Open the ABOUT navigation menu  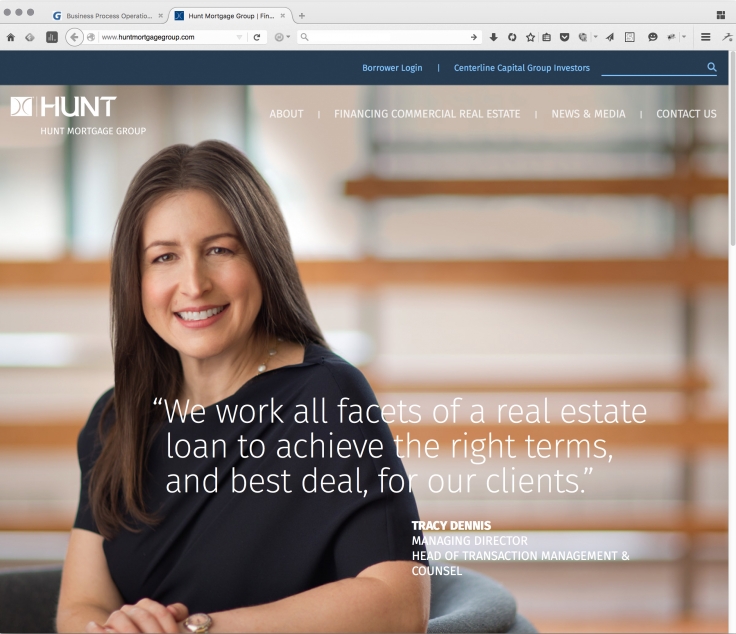286,114
